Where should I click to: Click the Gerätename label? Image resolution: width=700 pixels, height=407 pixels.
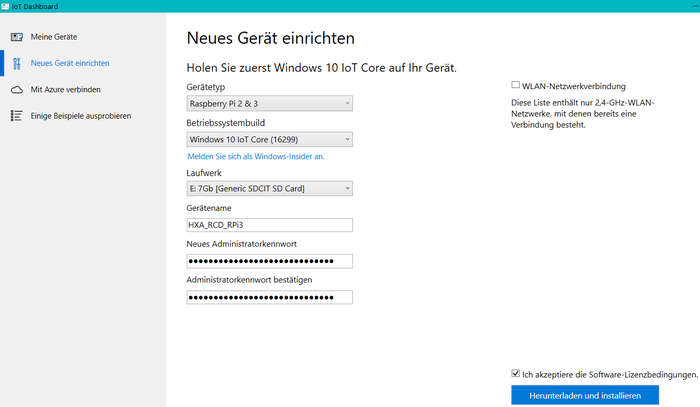point(209,208)
